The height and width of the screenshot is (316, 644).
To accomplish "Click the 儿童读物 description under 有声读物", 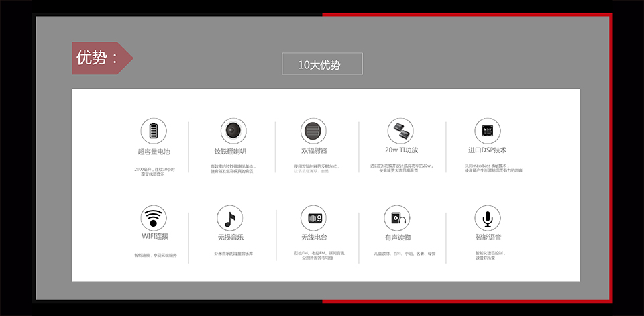I will point(404,254).
